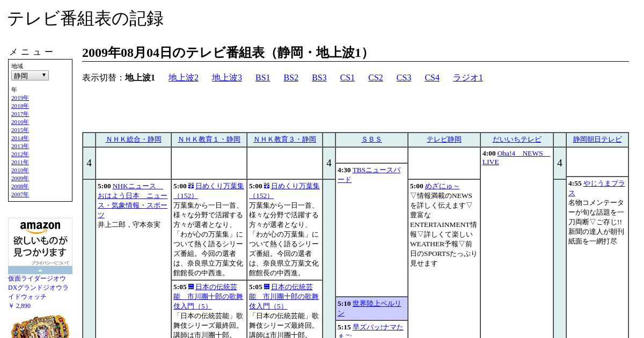
Task: Open the ＳＢＳ channel header link
Action: tap(371, 139)
